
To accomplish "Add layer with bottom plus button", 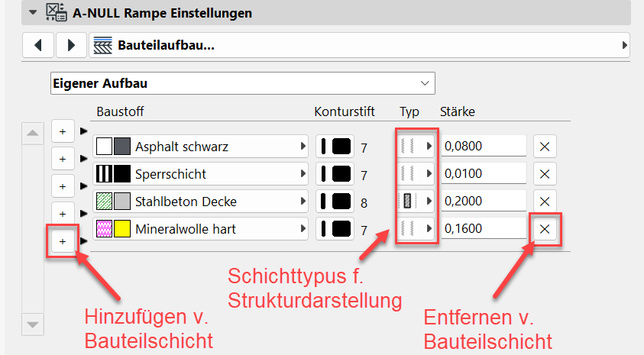I will coord(62,241).
